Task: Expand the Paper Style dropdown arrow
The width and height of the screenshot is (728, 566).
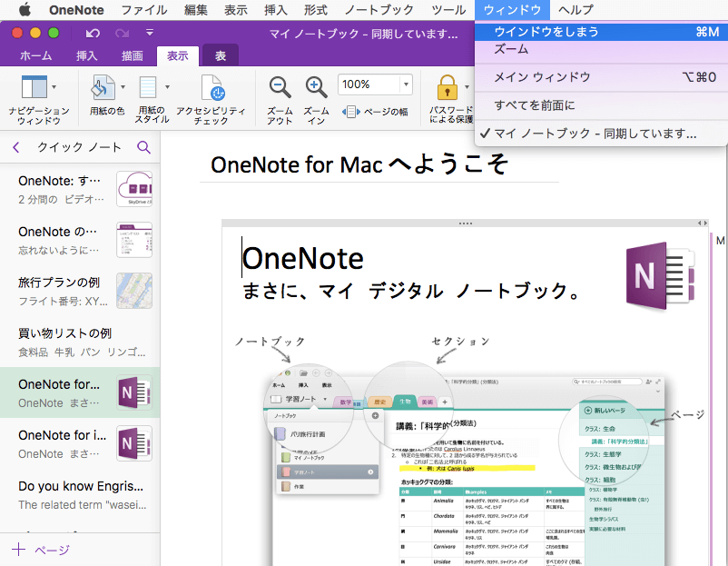Action: [x=168, y=87]
